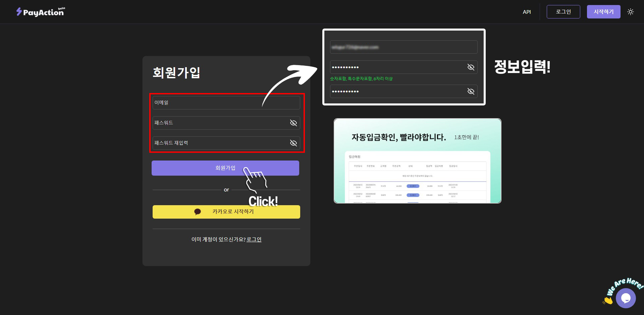Click the Kakao speech bubble icon

pyautogui.click(x=198, y=212)
